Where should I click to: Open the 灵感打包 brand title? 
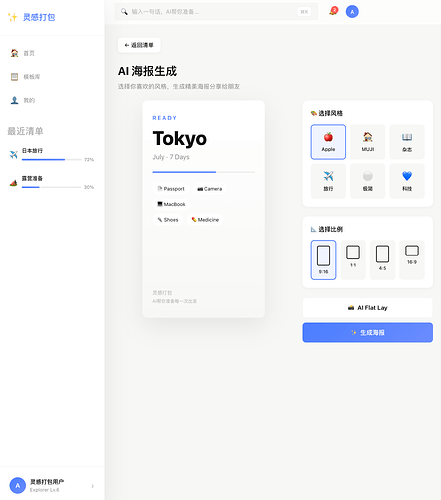pos(39,17)
